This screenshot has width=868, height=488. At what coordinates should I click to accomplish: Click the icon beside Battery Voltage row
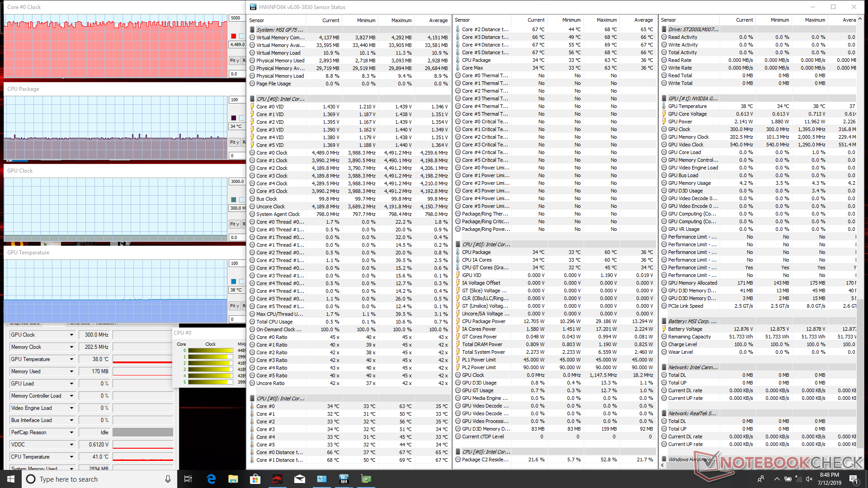(664, 329)
